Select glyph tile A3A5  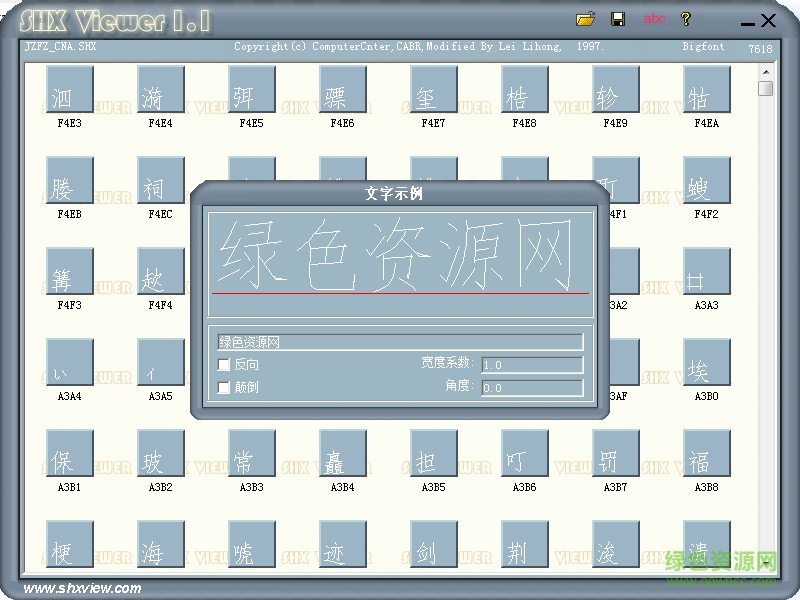pos(161,362)
